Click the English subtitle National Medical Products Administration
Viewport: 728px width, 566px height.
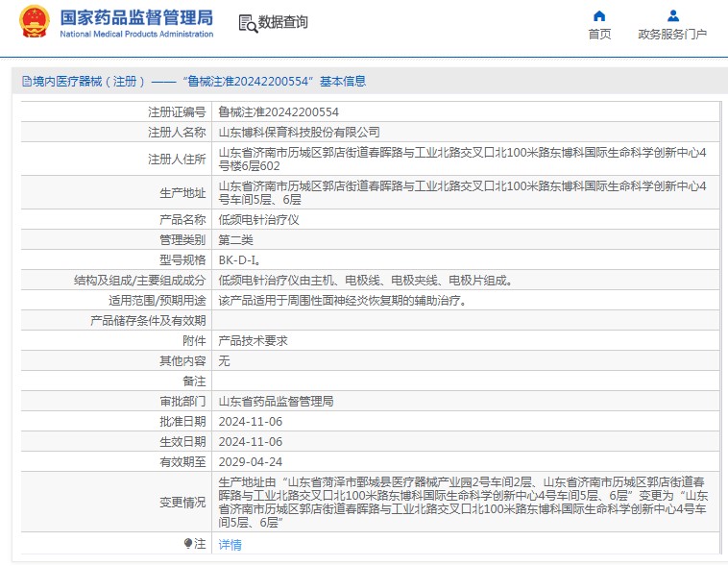[x=137, y=34]
